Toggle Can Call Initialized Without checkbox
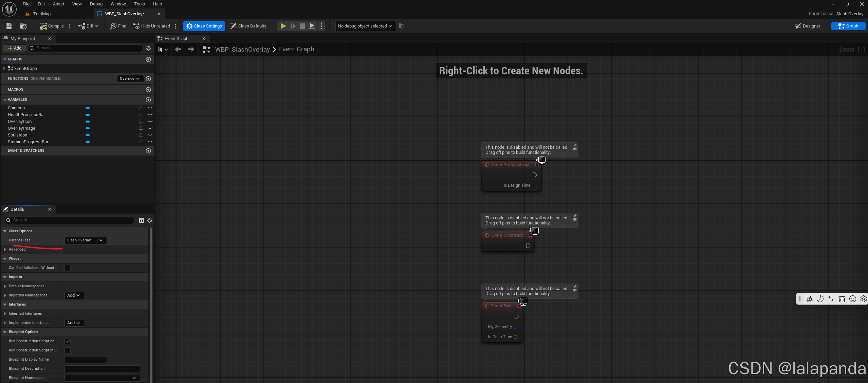 coord(68,268)
